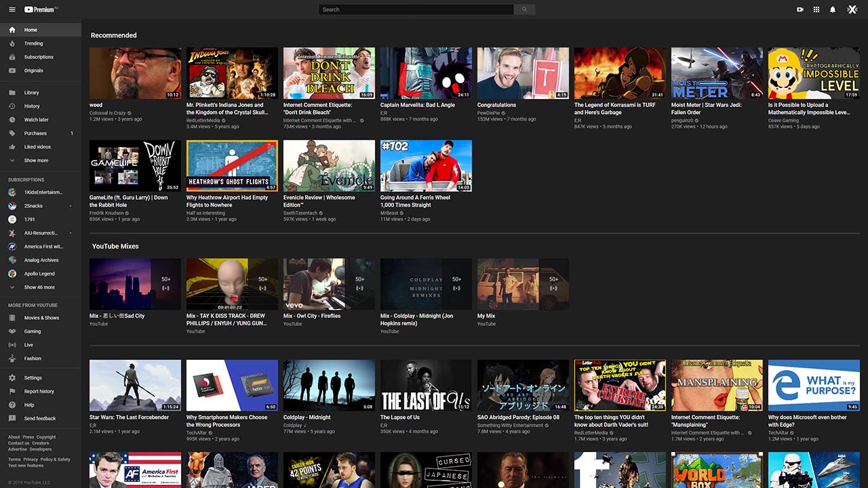Visit the RedLetterMedia channel under Mr. Plinkett

click(x=203, y=120)
